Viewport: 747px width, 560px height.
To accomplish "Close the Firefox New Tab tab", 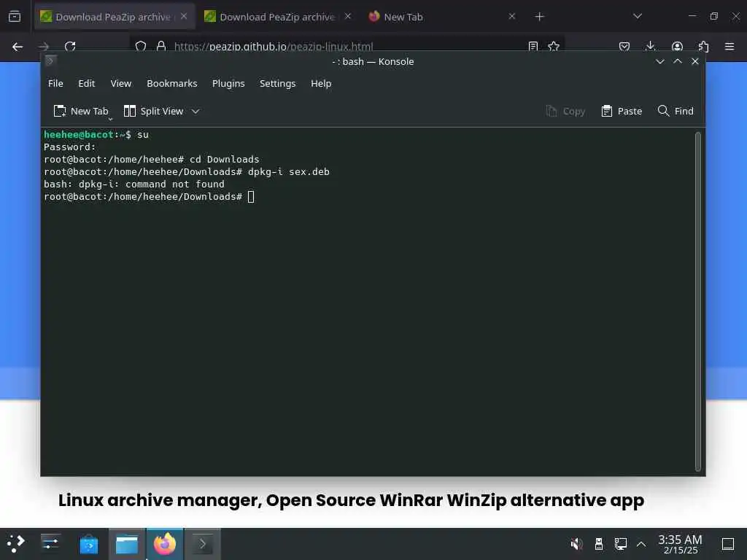I will click(511, 16).
